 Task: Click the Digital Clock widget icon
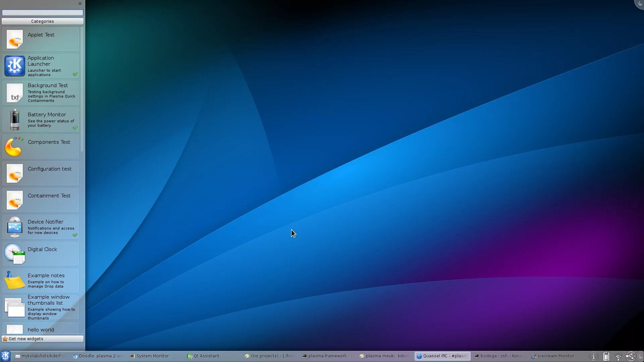click(x=14, y=254)
